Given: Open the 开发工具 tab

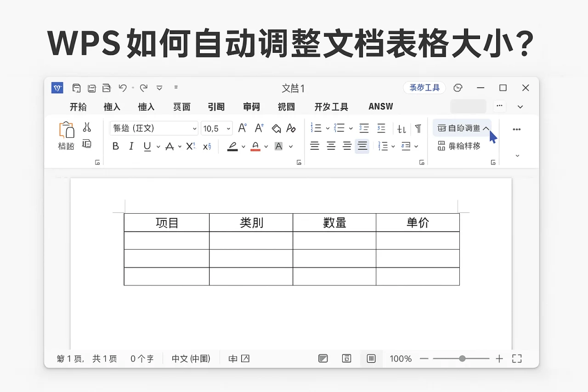Looking at the screenshot, I should click(331, 107).
